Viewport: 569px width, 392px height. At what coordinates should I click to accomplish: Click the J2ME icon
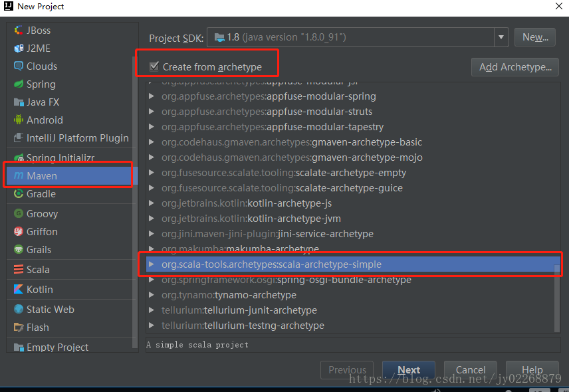point(19,49)
